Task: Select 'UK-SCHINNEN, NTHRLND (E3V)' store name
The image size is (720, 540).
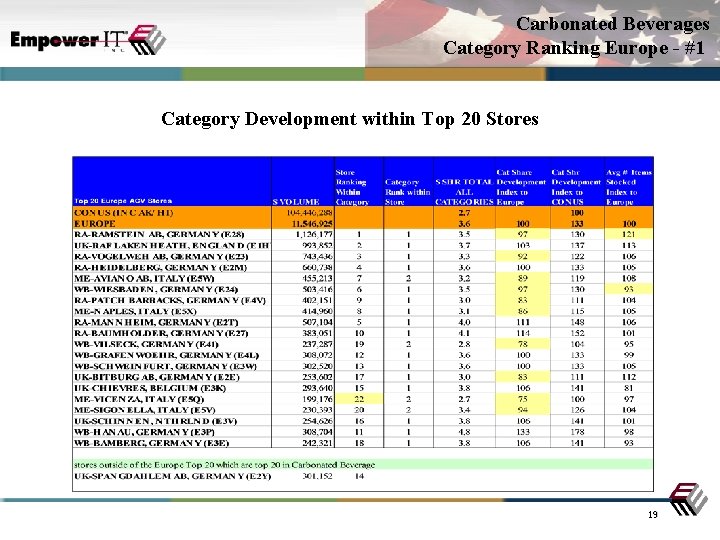Action: click(155, 421)
